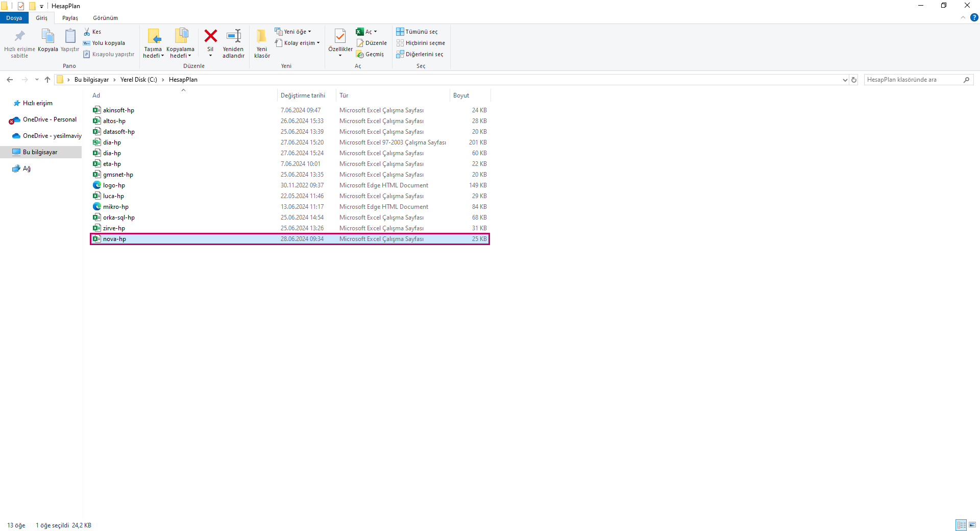Switch to the Paylaş ribbon tab
980x531 pixels.
70,18
